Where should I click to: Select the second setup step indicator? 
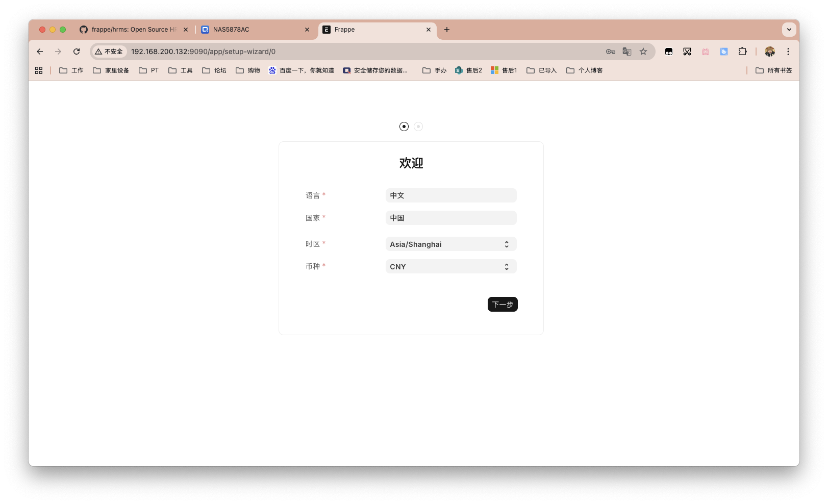click(x=418, y=126)
